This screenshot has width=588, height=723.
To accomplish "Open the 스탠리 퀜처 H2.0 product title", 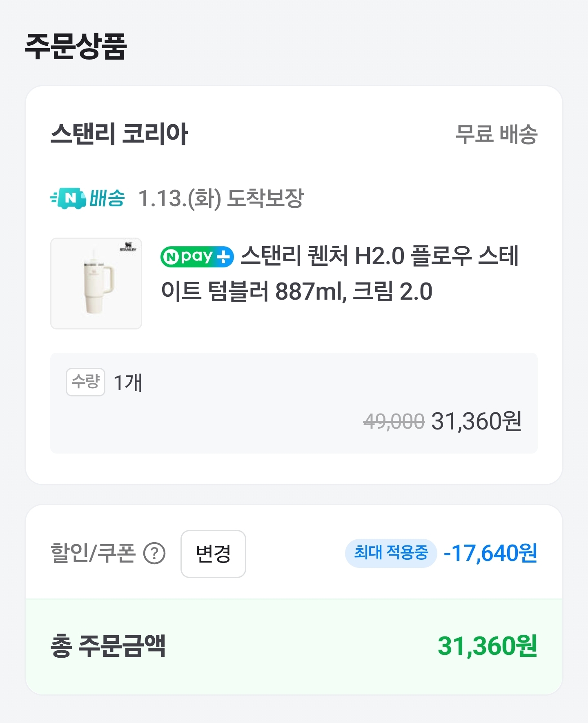I will pos(339,274).
